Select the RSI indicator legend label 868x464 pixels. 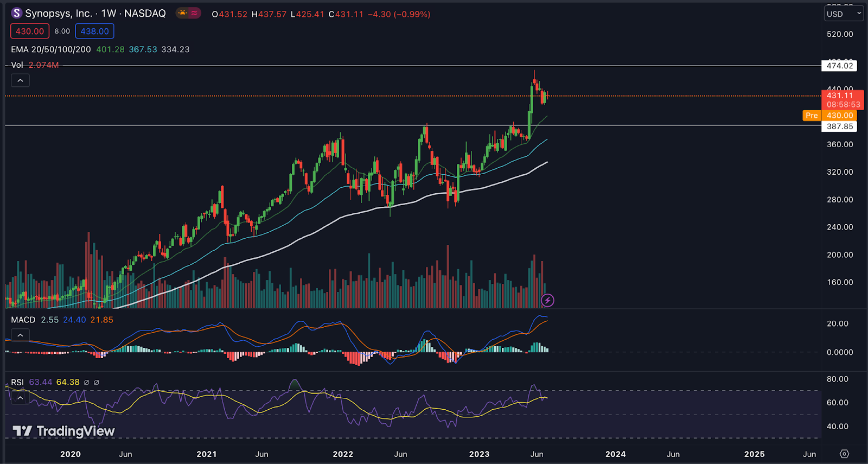click(x=17, y=382)
